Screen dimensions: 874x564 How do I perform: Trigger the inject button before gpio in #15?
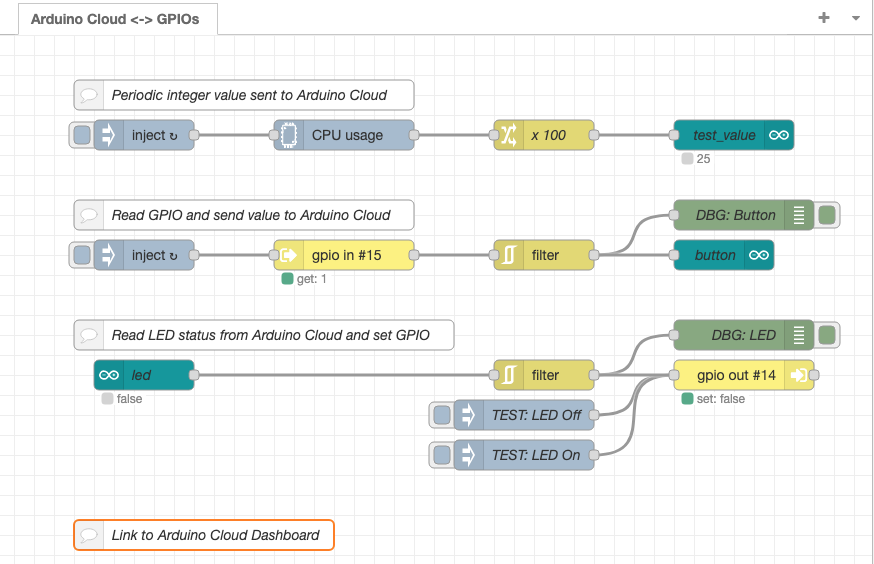(x=82, y=255)
